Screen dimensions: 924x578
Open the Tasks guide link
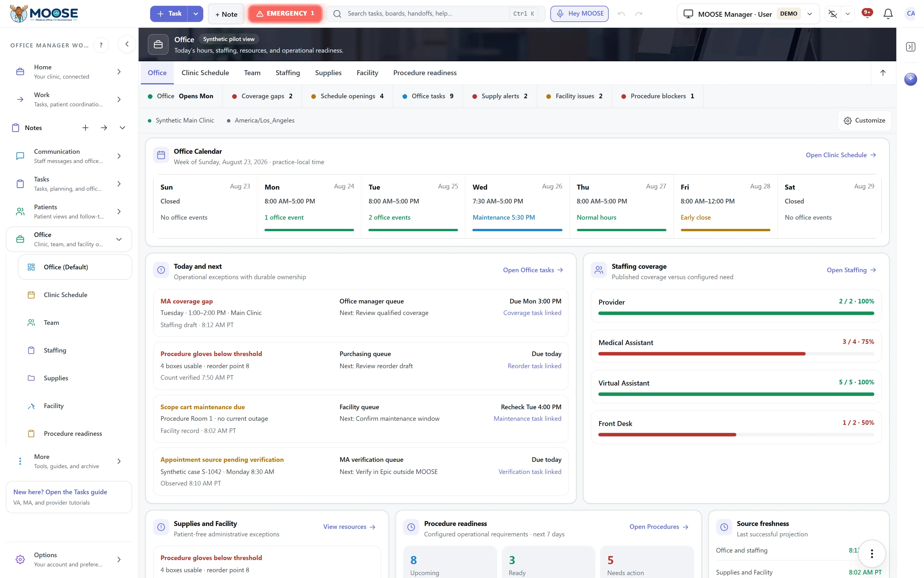coord(60,492)
